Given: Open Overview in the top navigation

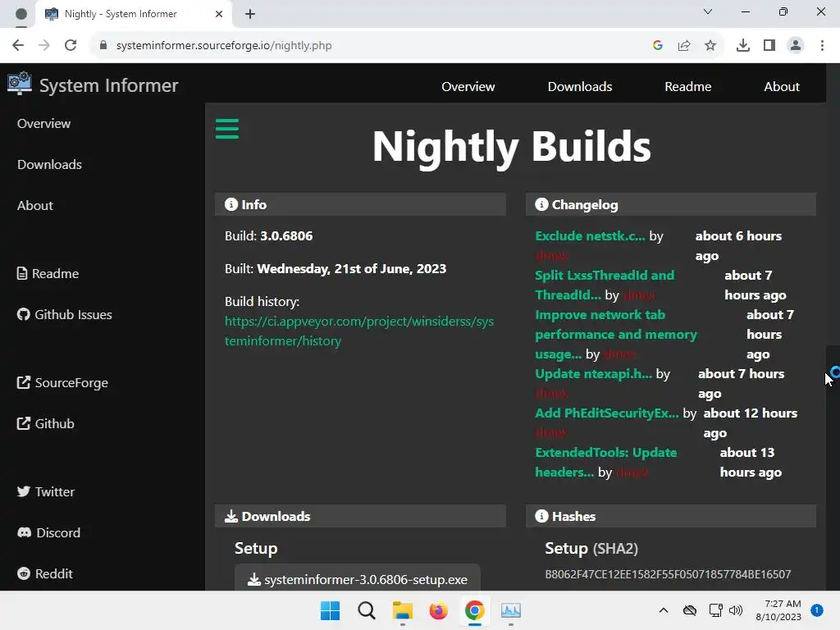Looking at the screenshot, I should click(468, 86).
